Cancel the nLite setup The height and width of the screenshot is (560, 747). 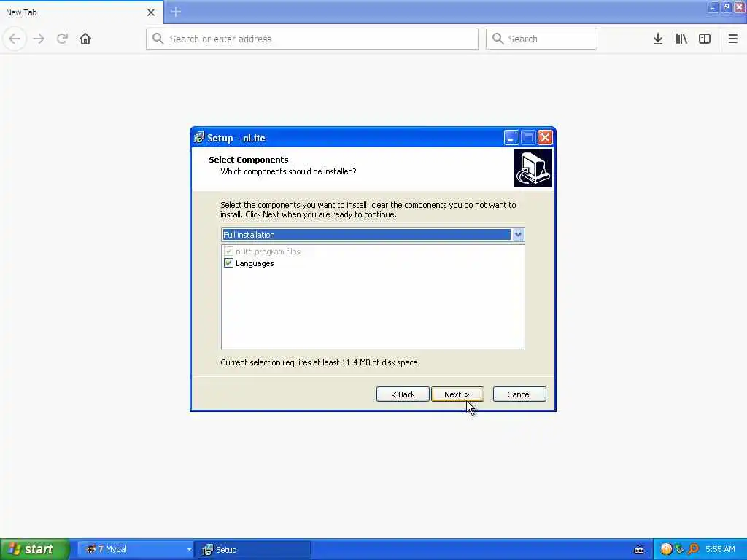point(519,394)
